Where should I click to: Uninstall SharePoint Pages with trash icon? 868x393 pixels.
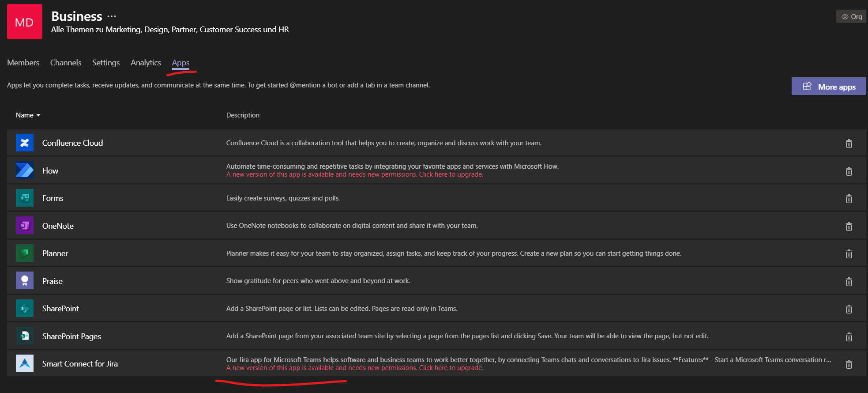(849, 337)
